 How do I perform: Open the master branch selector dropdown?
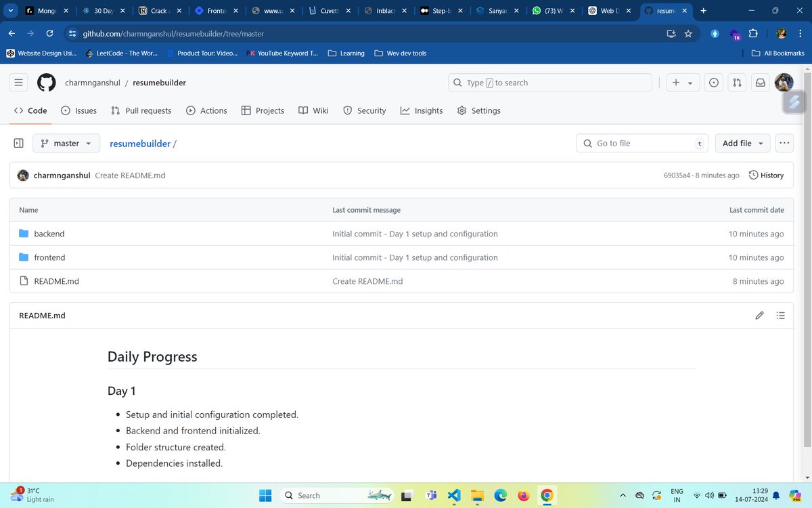coord(66,143)
